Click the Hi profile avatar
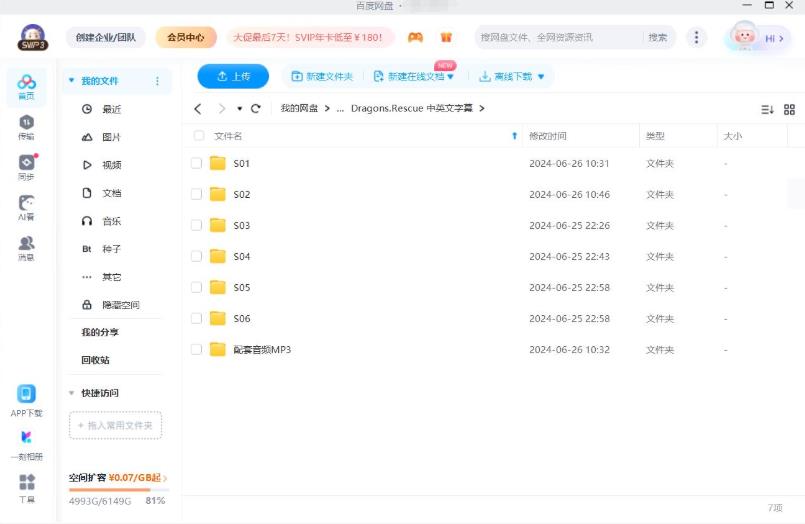 (x=744, y=37)
